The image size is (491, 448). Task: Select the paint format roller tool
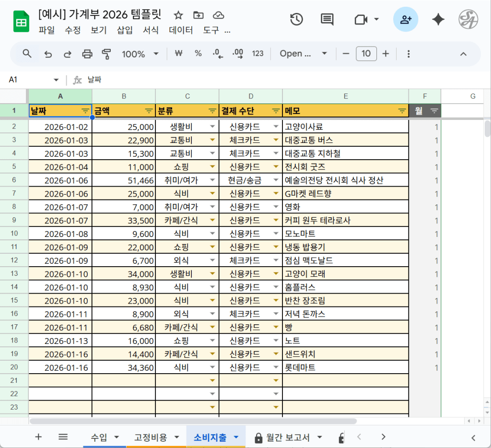pyautogui.click(x=106, y=54)
